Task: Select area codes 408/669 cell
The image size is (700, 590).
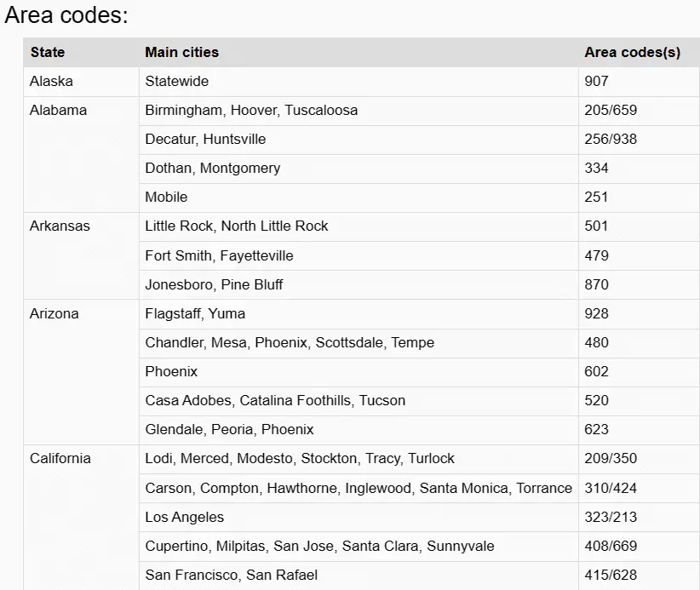Action: pos(639,547)
